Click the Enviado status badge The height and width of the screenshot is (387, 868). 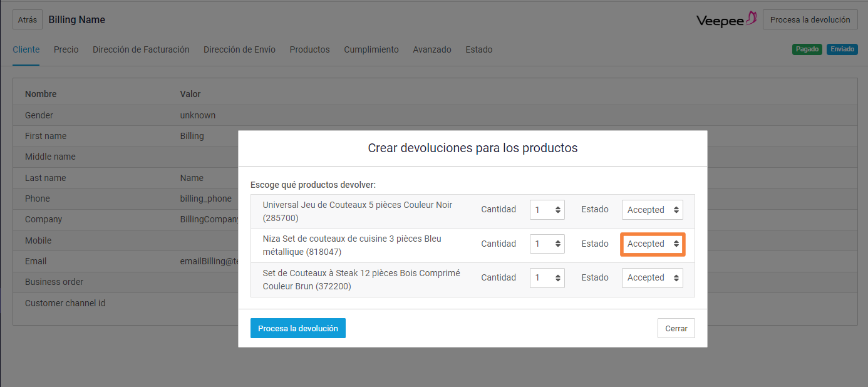[842, 49]
